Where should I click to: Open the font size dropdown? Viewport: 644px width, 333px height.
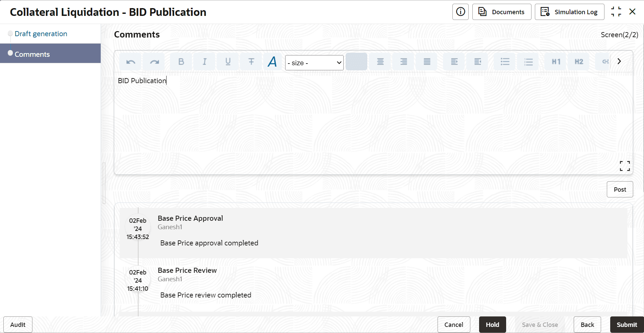click(314, 63)
